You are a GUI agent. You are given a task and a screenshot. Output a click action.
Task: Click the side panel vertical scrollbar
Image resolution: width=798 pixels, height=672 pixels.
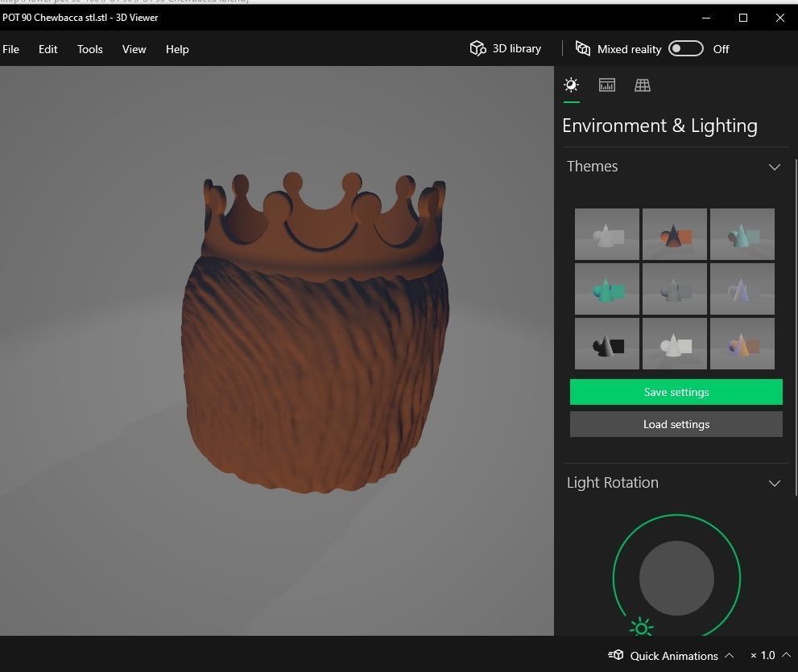796,327
